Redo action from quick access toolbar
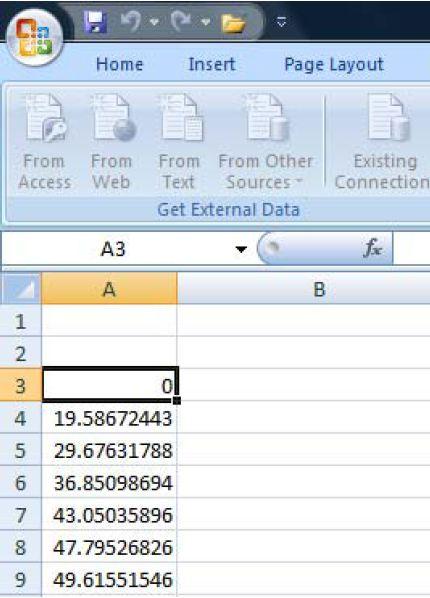 [181, 21]
